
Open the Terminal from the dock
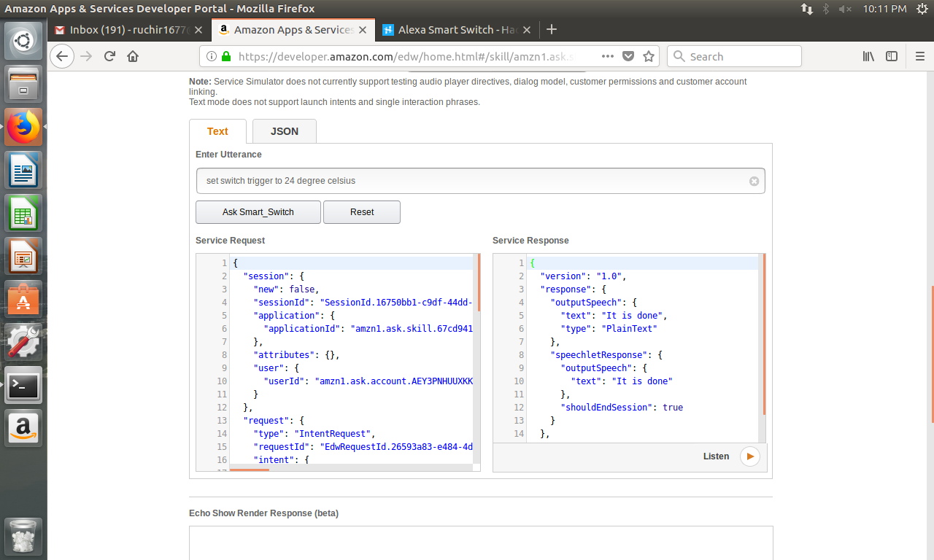pyautogui.click(x=24, y=385)
